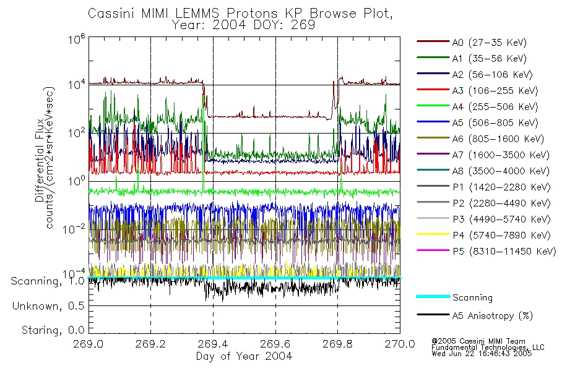Click the dark green A1 legend line swatch

433,58
